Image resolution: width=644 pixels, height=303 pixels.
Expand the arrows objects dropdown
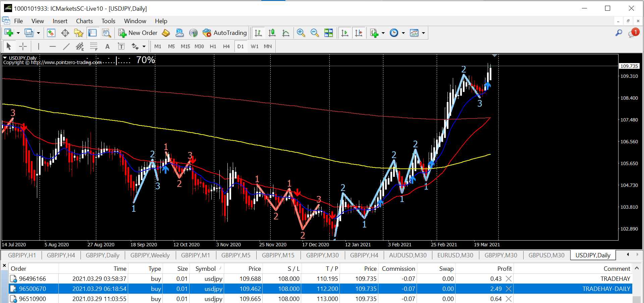144,46
